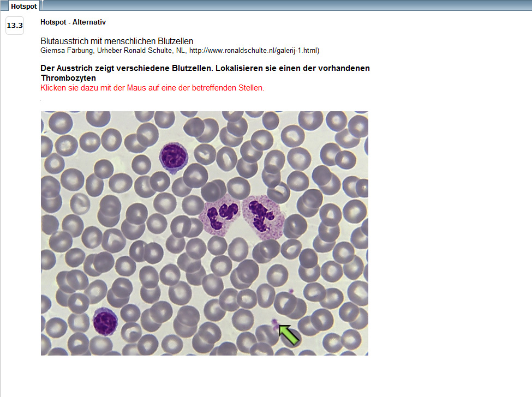Select the Hotspot tab
Image resolution: width=532 pixels, height=397 pixels.
point(24,6)
